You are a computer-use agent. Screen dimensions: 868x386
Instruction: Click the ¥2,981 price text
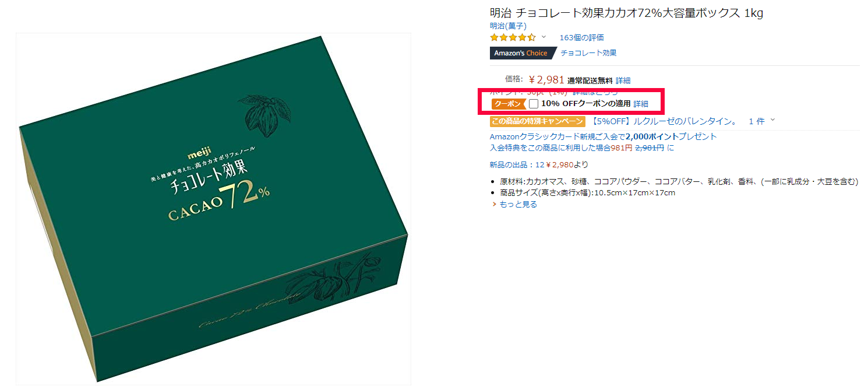click(546, 80)
